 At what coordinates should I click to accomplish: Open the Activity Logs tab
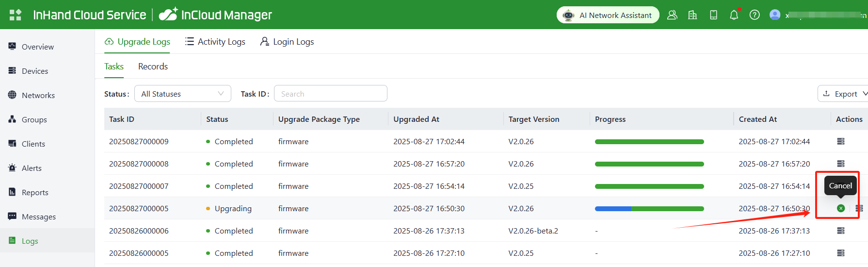215,42
